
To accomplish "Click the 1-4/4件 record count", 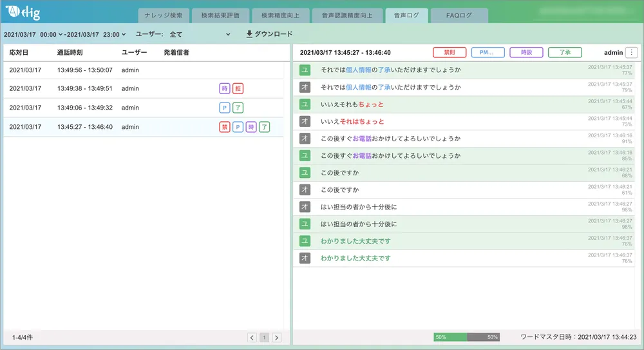I will tap(23, 338).
